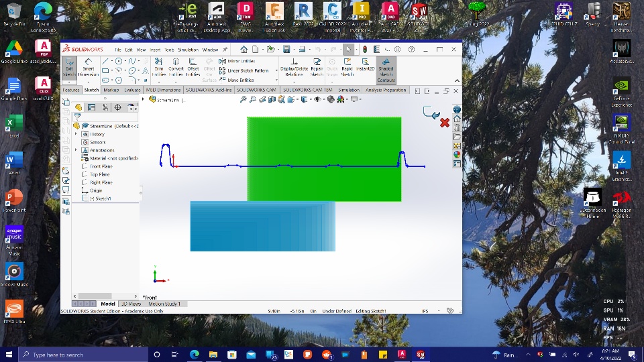Open Microsoft Edge from the taskbar

(x=195, y=355)
